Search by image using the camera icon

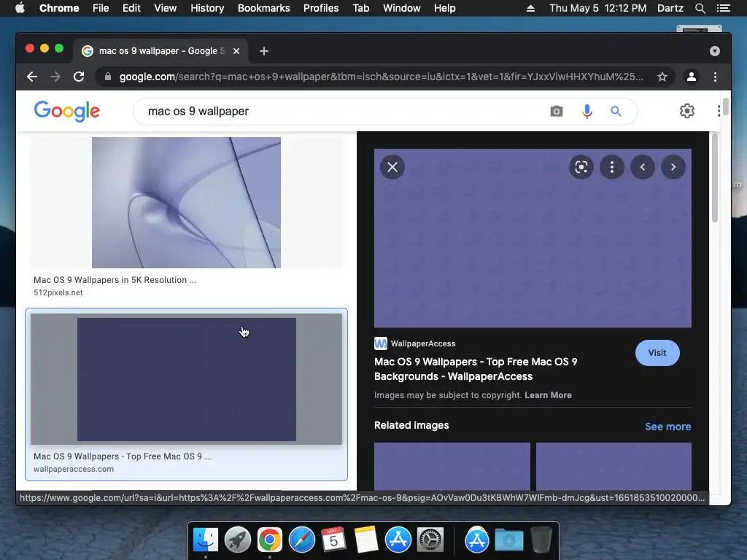[x=557, y=112]
